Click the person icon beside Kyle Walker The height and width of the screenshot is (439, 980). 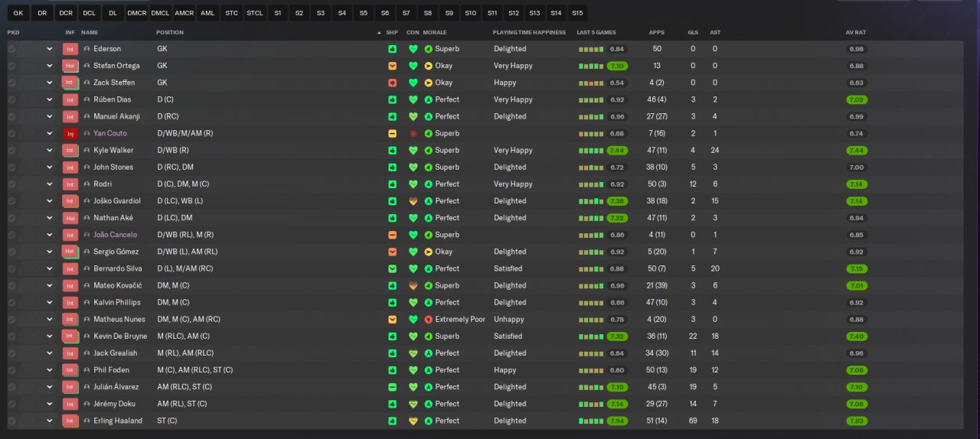(87, 151)
